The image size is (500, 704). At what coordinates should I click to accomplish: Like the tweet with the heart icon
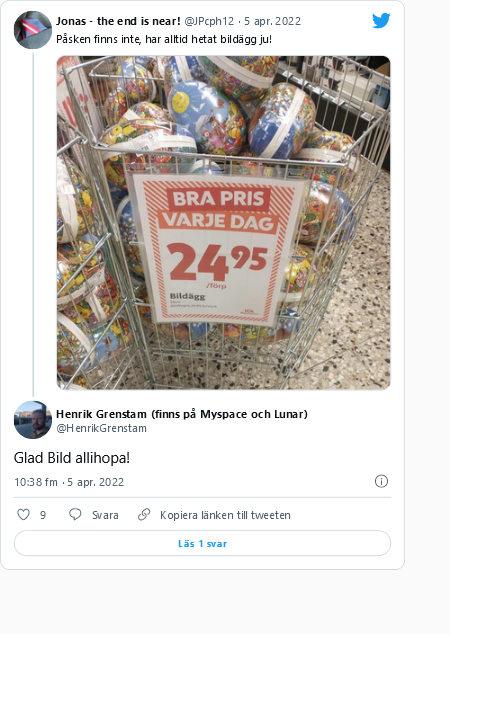[23, 514]
